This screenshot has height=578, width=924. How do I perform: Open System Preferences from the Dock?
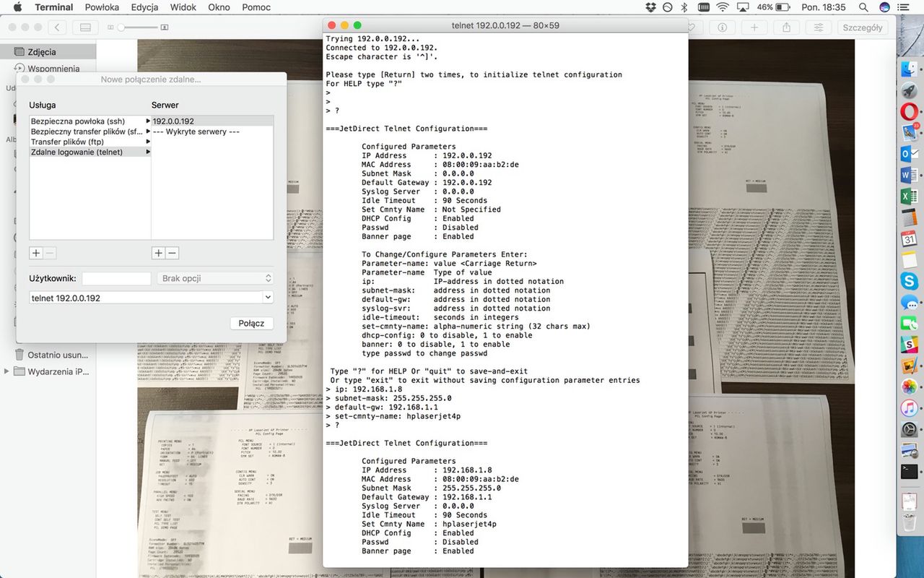point(910,430)
